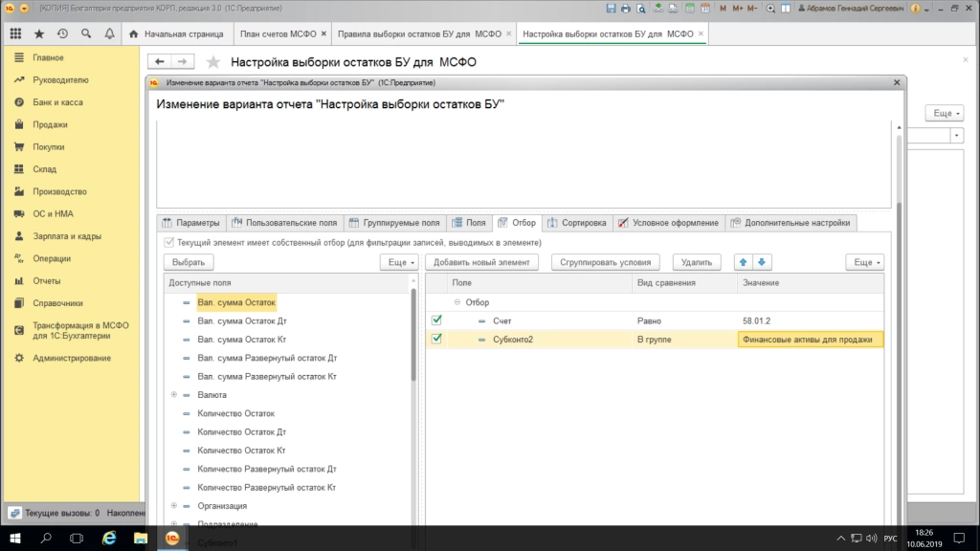The width and height of the screenshot is (980, 551).
Task: Switch to Пользовательские поля tab
Action: [284, 223]
